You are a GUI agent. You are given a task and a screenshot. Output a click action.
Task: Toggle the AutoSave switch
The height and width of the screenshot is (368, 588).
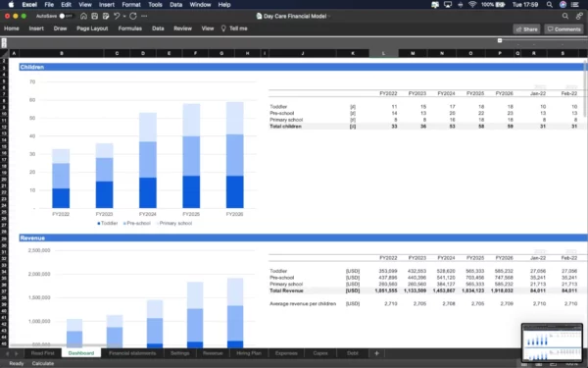pos(65,16)
